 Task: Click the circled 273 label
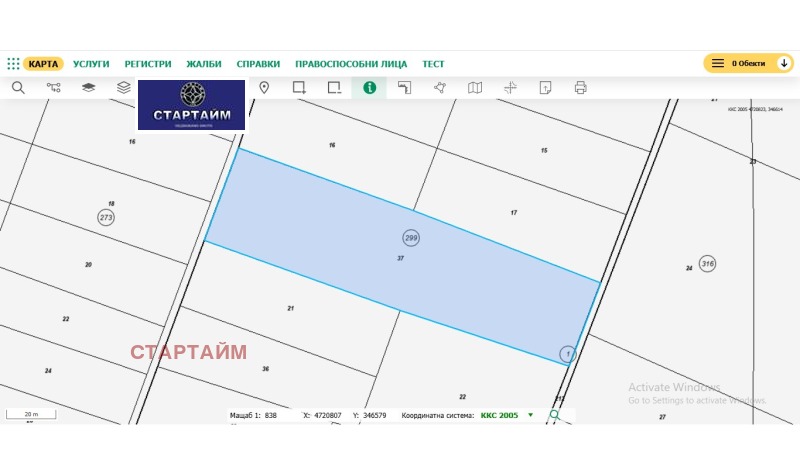[106, 217]
